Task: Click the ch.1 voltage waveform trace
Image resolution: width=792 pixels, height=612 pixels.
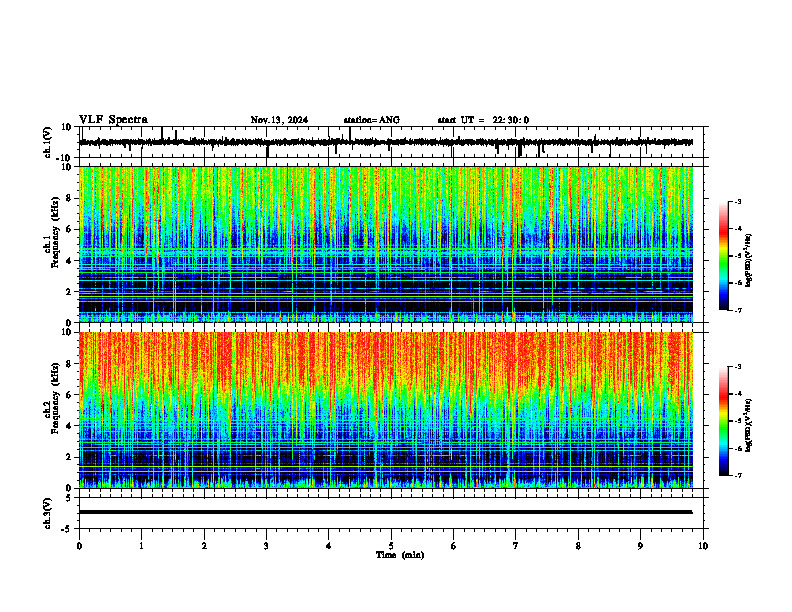Action: (386, 142)
